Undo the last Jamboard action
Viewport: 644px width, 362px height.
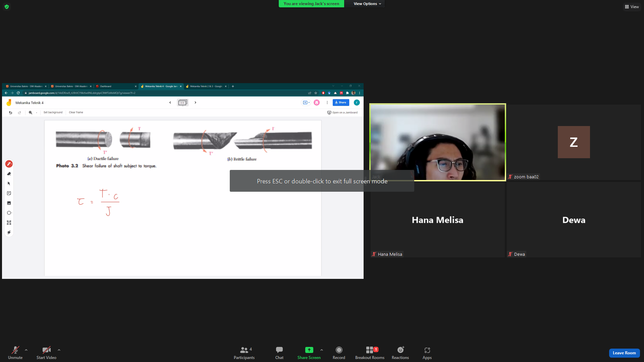pos(10,113)
